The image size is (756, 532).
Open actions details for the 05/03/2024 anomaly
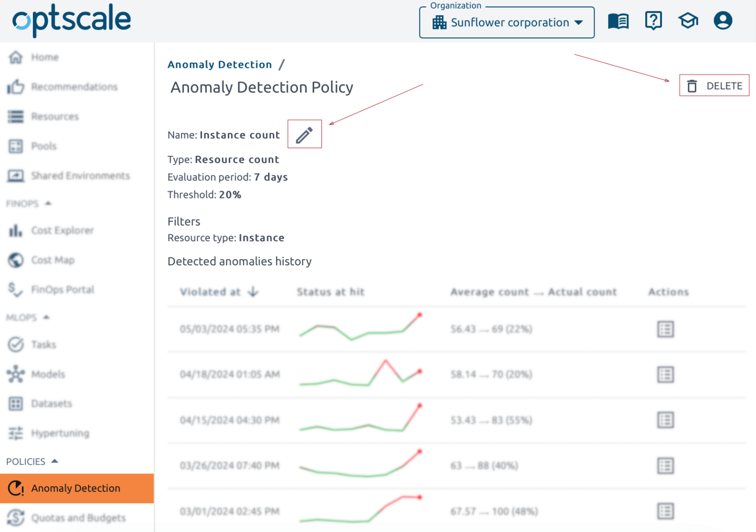coord(665,329)
